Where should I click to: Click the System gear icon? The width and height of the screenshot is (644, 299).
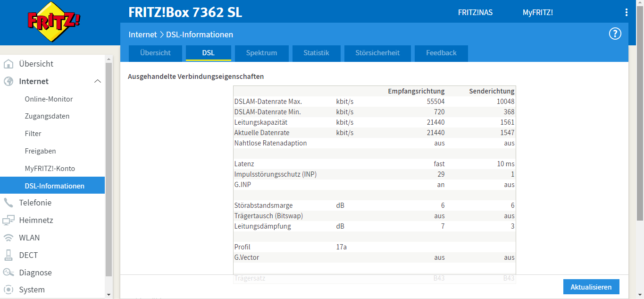(x=8, y=290)
